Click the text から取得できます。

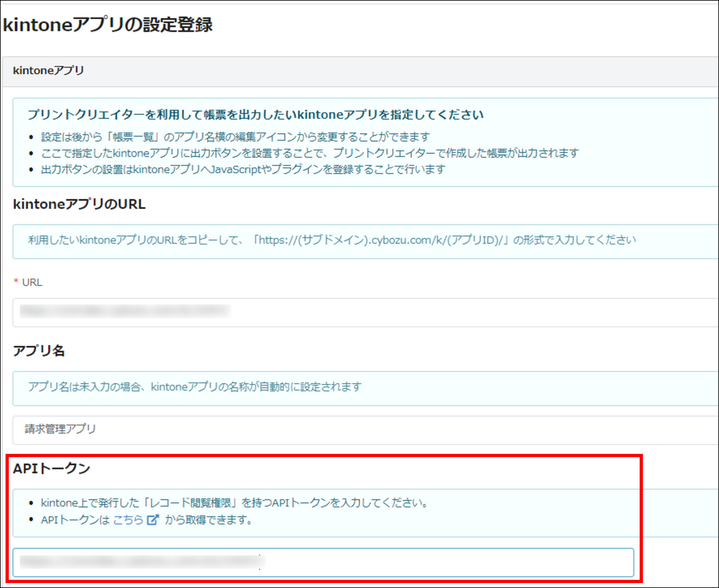pyautogui.click(x=209, y=520)
